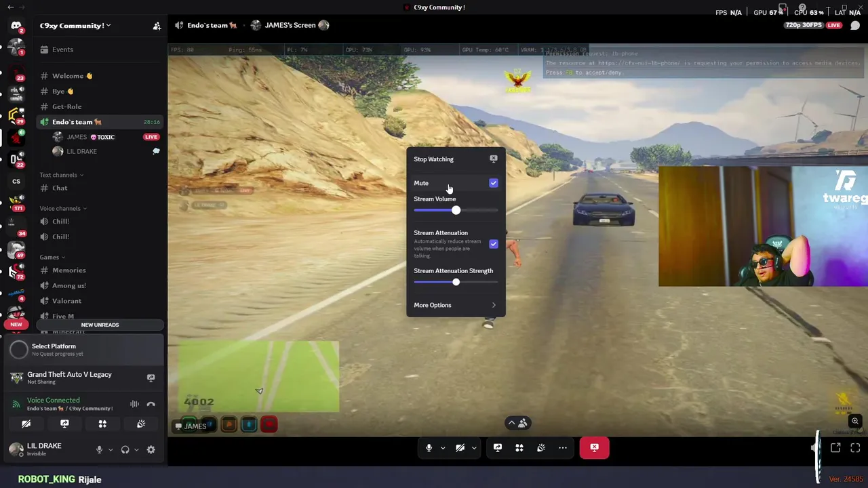Open activities launcher in the Voice Connected panel

click(102, 424)
